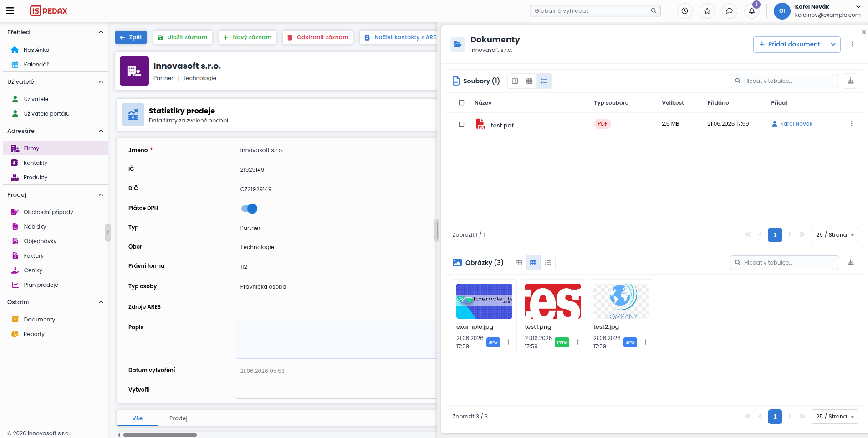Download the Obrázky table export
868x438 pixels.
pos(850,263)
